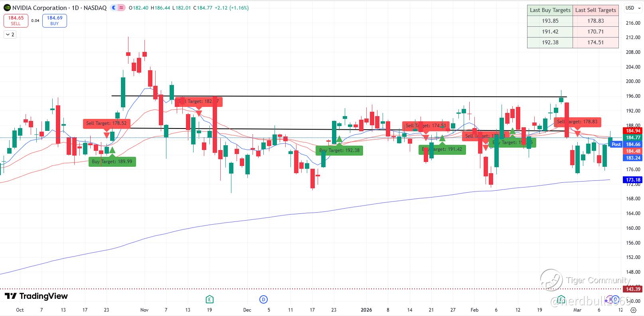Viewport: 644px width, 316px height.
Task: Open the dividend D marker near Dec 5
Action: [263, 299]
